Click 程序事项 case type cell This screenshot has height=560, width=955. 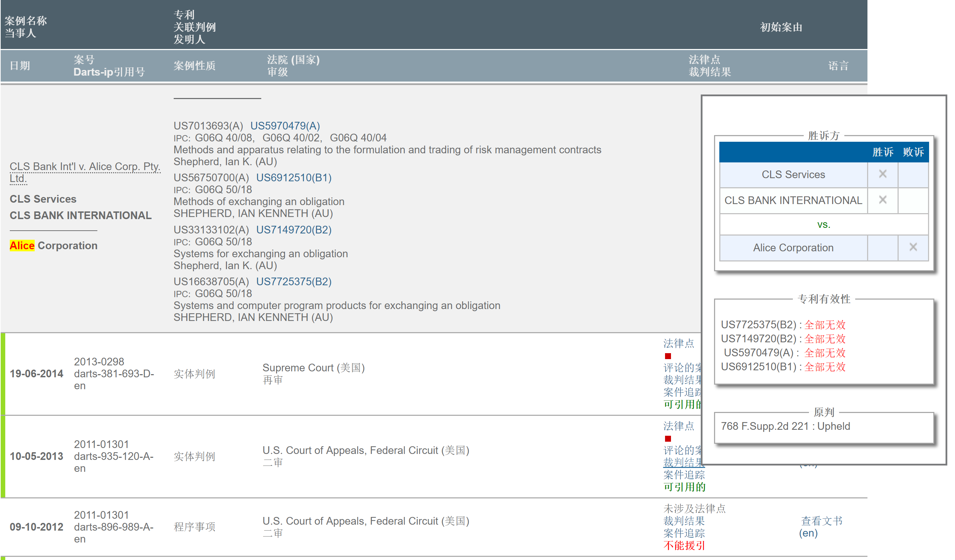click(195, 527)
